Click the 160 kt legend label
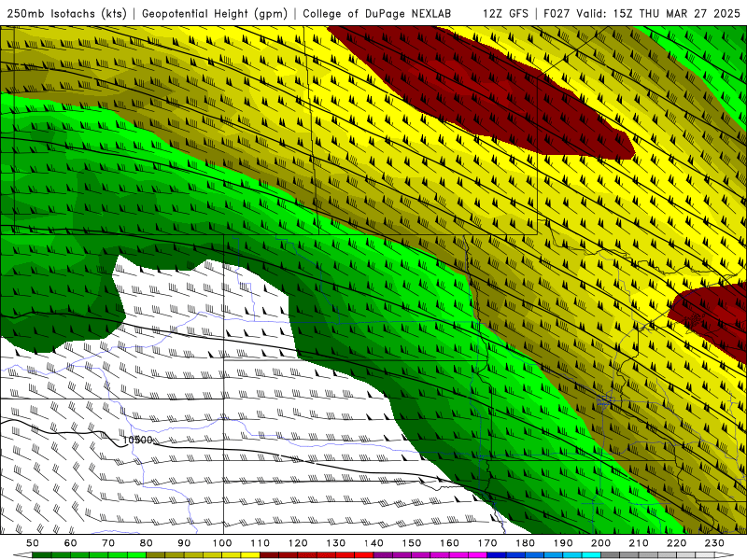This screenshot has height=560, width=747. [x=449, y=543]
